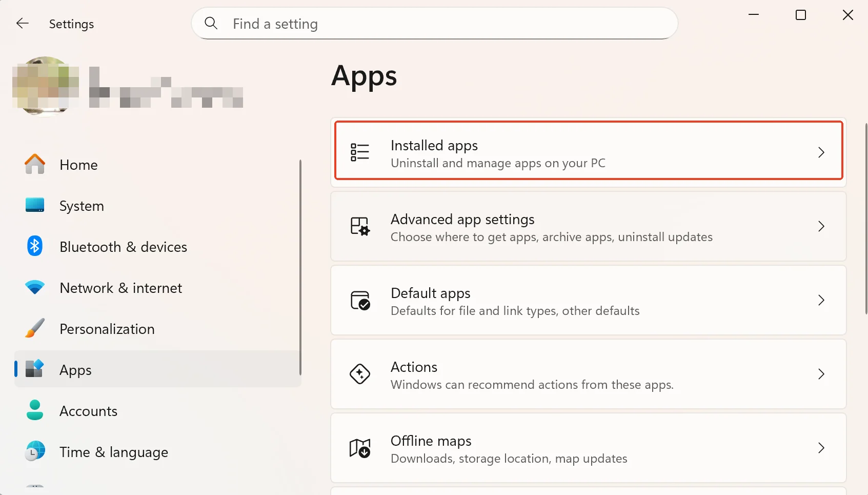The width and height of the screenshot is (868, 495).
Task: Expand the Installed apps entry via its chevron
Action: [821, 152]
